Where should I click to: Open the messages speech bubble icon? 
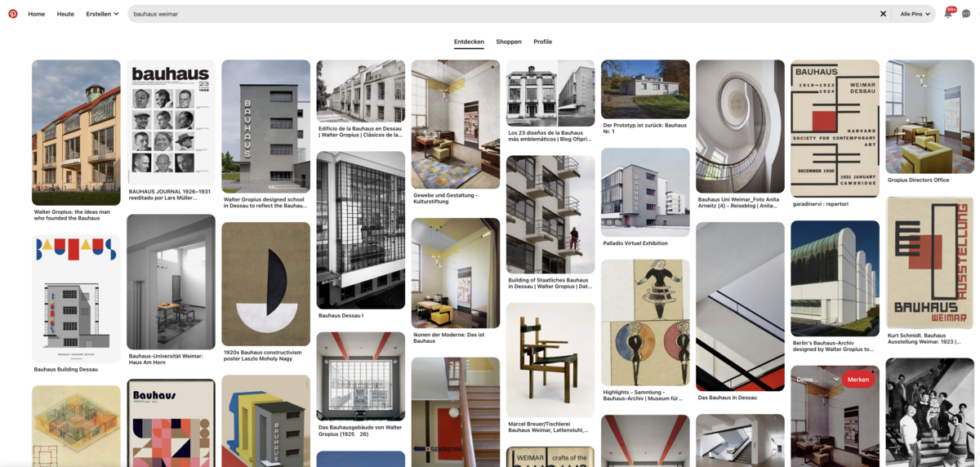coord(966,14)
